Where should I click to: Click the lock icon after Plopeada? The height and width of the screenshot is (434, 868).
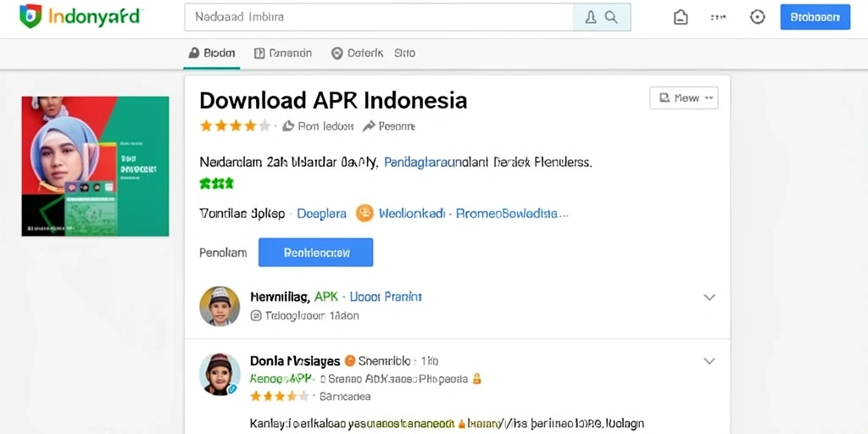point(476,379)
